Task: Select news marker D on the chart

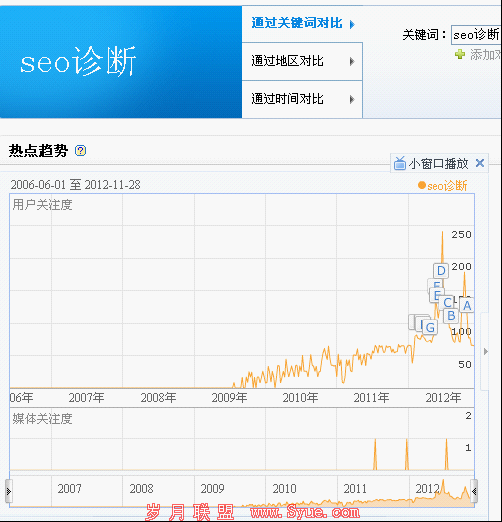Action: [441, 271]
